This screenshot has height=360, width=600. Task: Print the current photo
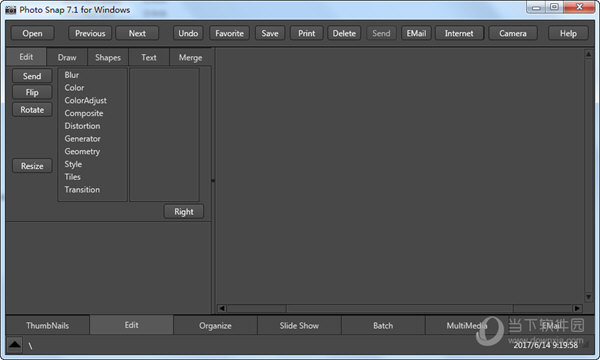click(x=307, y=34)
